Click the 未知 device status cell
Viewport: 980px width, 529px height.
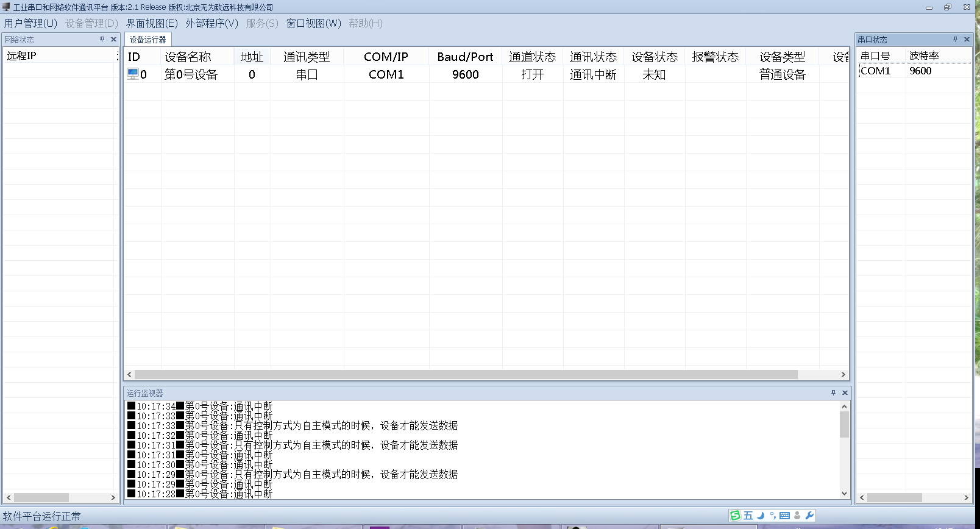click(x=655, y=74)
